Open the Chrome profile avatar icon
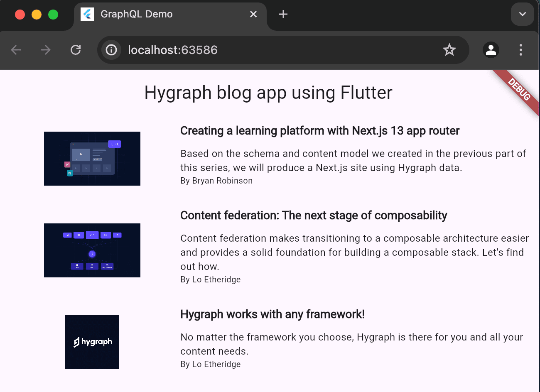 click(491, 50)
